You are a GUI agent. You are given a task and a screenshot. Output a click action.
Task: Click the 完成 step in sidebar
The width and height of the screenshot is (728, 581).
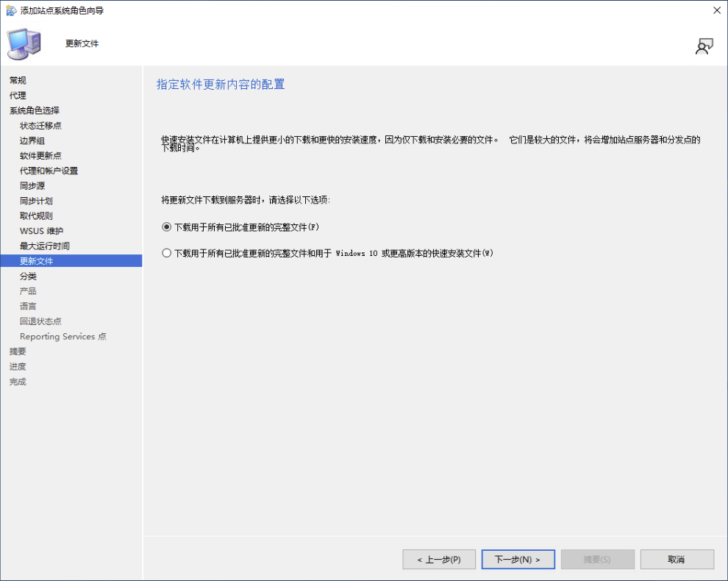coord(18,381)
